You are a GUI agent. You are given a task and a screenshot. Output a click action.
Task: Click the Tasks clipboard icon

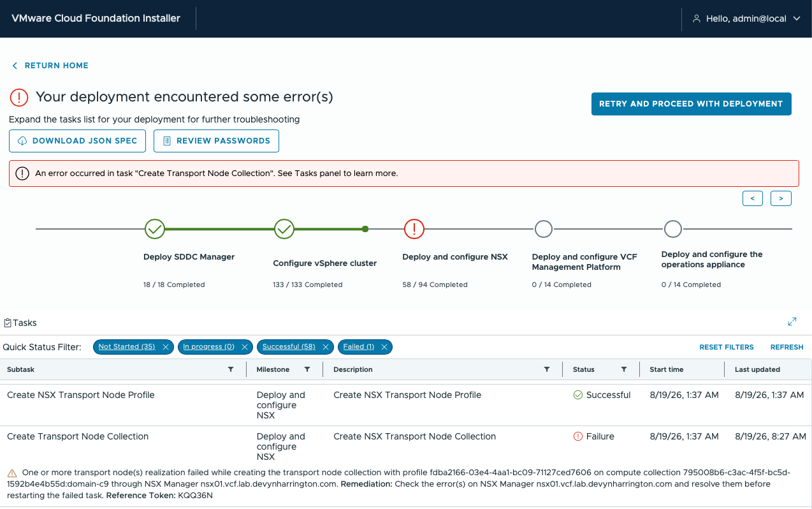point(8,323)
